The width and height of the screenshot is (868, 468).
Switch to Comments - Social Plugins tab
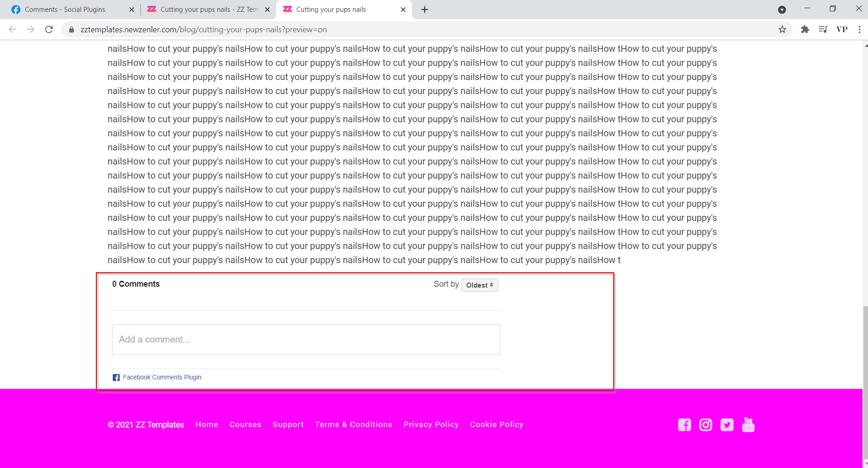click(65, 10)
